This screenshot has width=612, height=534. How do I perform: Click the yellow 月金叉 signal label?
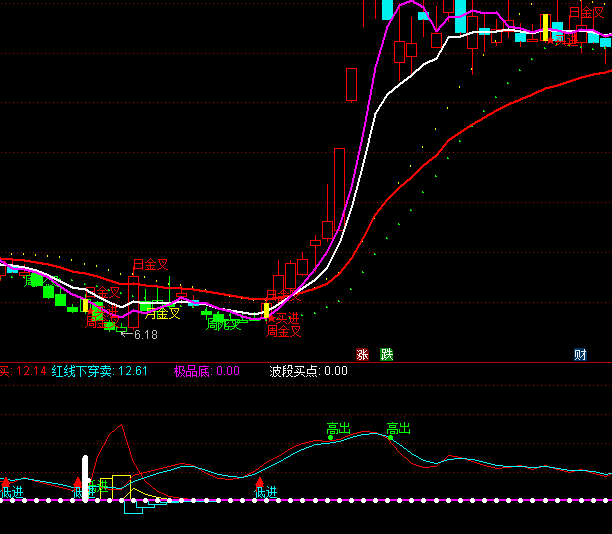(x=162, y=313)
